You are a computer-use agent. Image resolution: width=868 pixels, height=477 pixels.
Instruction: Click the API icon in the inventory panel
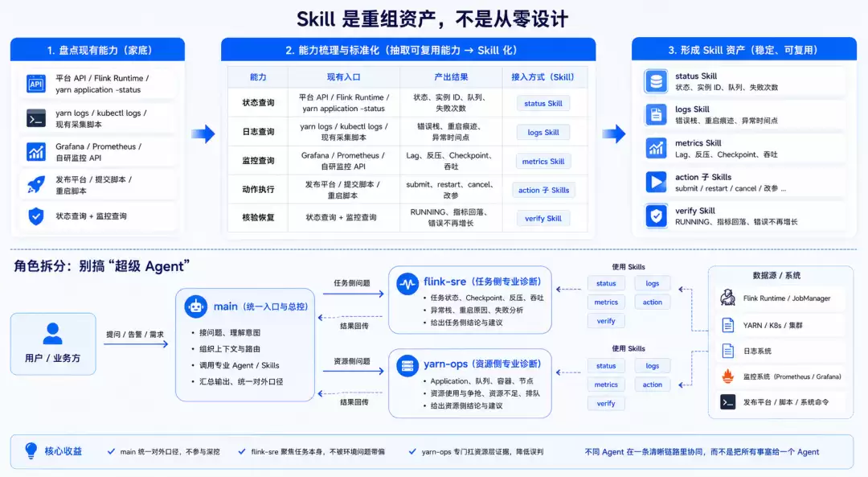coord(36,84)
